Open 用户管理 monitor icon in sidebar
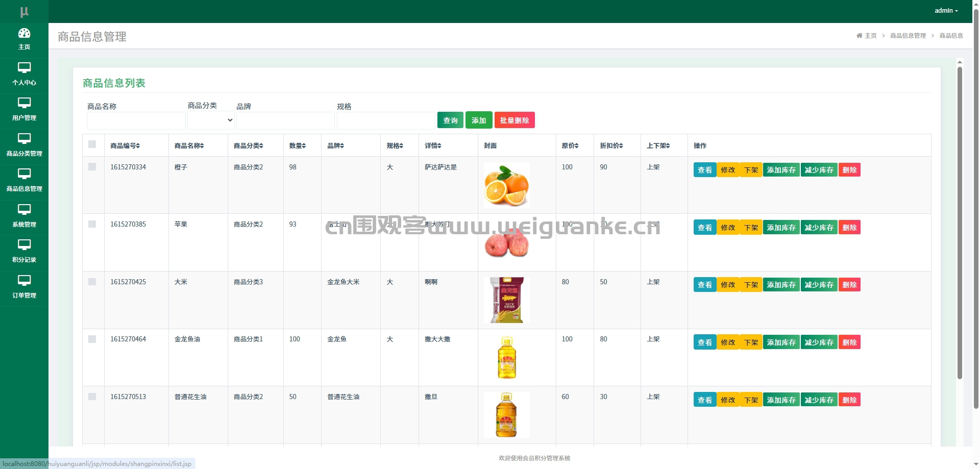Viewport: 980px width, 469px height. [x=24, y=103]
